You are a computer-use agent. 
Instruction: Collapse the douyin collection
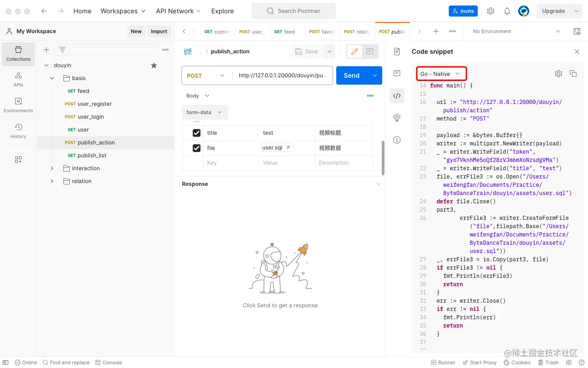coord(46,65)
